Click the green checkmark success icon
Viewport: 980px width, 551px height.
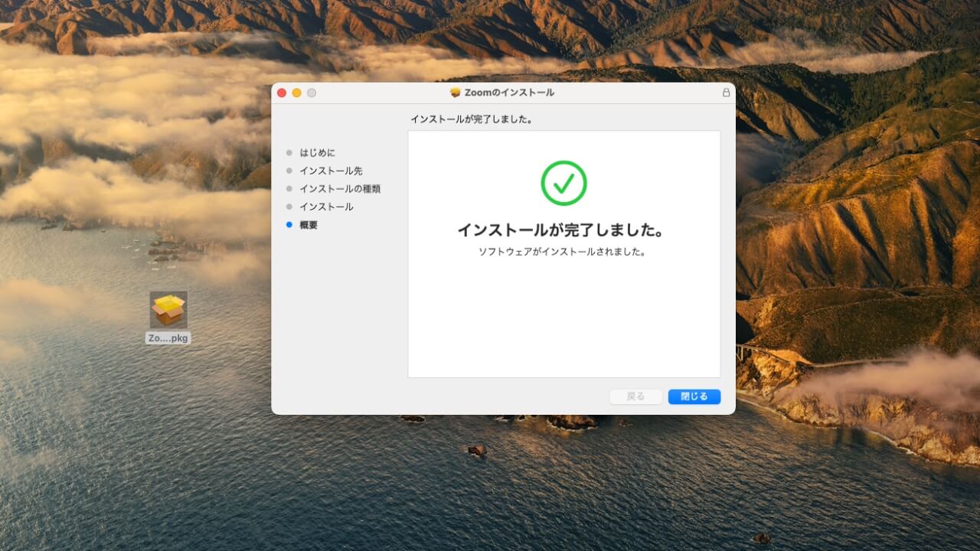[563, 183]
